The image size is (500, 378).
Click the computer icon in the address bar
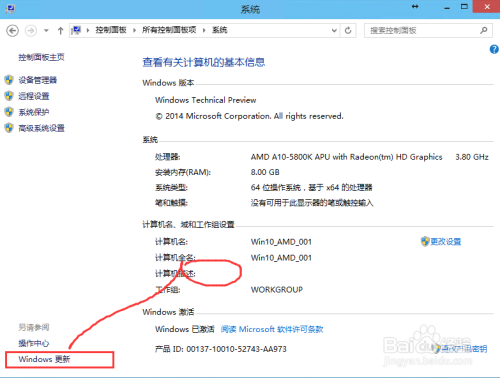pos(77,30)
